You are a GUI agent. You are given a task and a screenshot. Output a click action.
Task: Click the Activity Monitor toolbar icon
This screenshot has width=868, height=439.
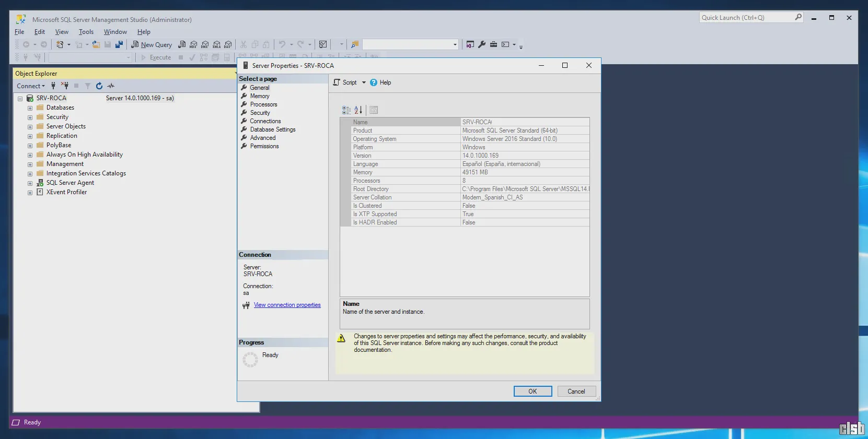point(323,44)
